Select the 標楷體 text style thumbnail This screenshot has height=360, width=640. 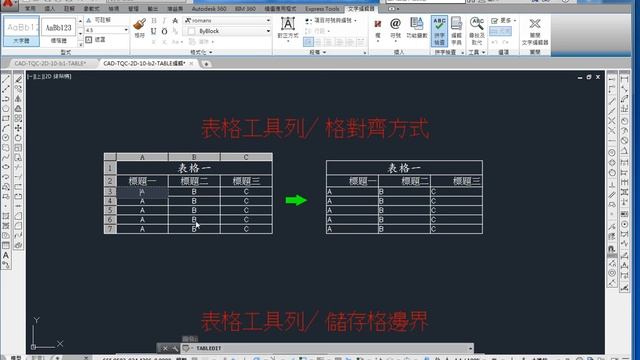tap(58, 31)
